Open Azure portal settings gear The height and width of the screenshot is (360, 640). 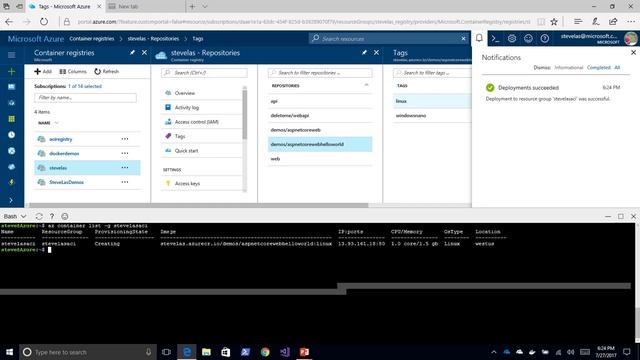(512, 38)
